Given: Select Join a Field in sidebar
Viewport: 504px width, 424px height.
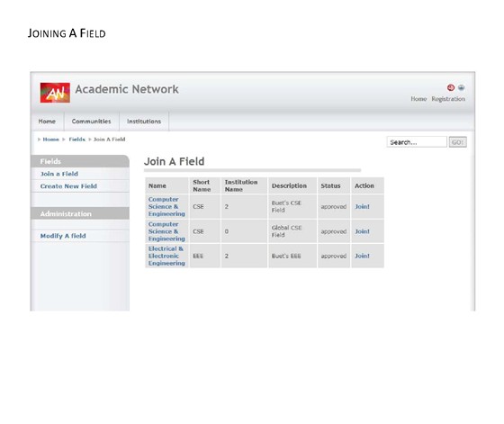Looking at the screenshot, I should point(59,174).
